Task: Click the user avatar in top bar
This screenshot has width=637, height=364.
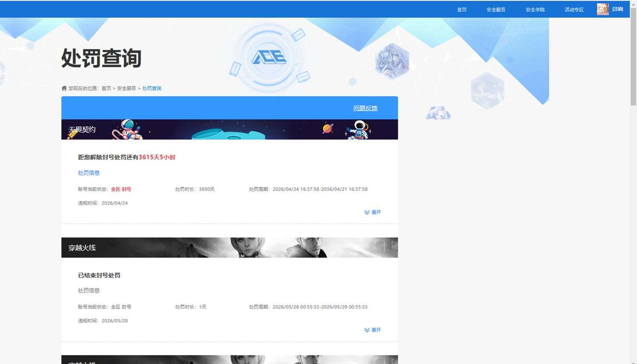Action: [x=603, y=9]
